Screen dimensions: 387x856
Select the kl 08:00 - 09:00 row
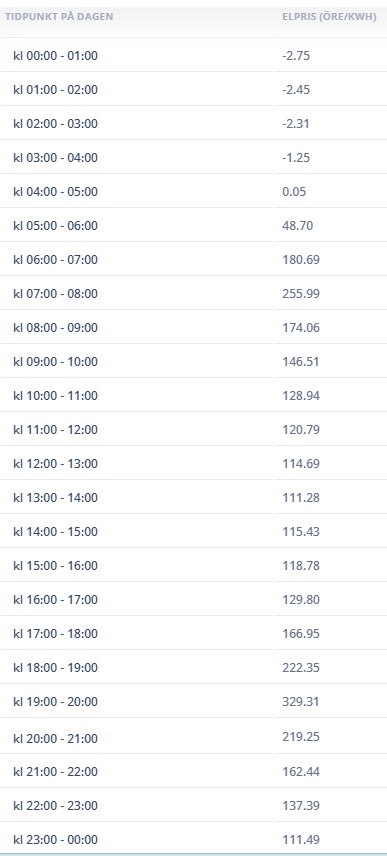point(193,327)
